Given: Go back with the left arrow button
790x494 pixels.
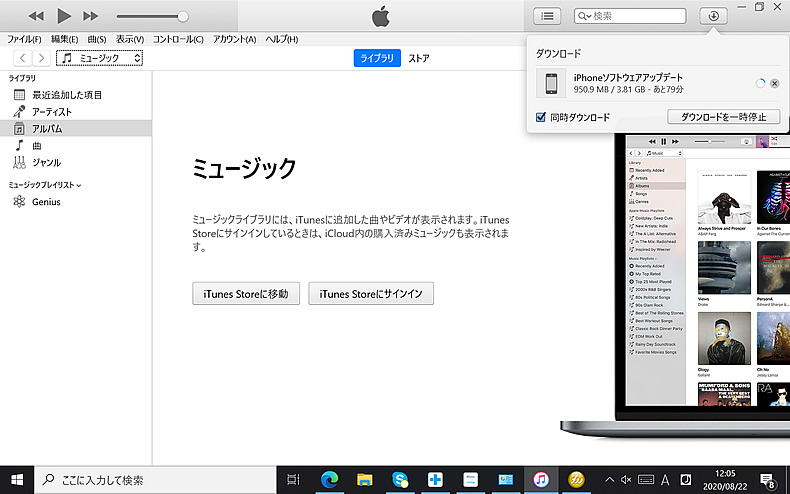Looking at the screenshot, I should (x=23, y=58).
